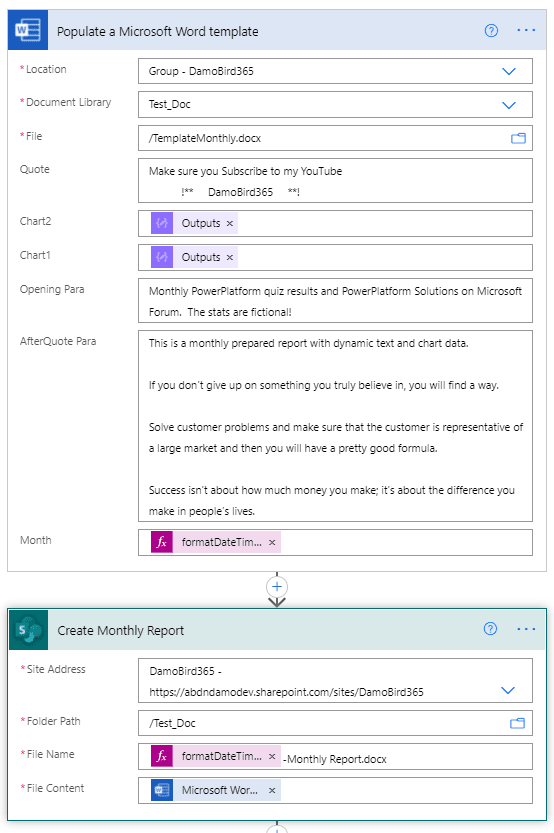Insert a new step with the plus button
The width and height of the screenshot is (554, 833).
point(277,586)
